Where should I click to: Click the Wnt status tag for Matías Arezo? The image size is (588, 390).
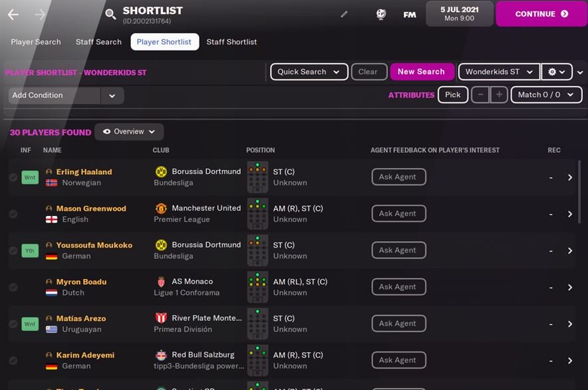[x=30, y=324]
